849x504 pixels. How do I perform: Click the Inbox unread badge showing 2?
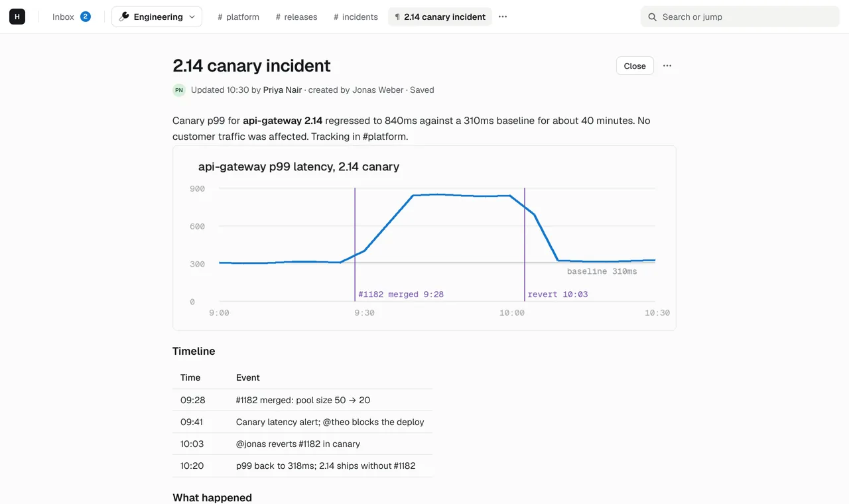[86, 17]
